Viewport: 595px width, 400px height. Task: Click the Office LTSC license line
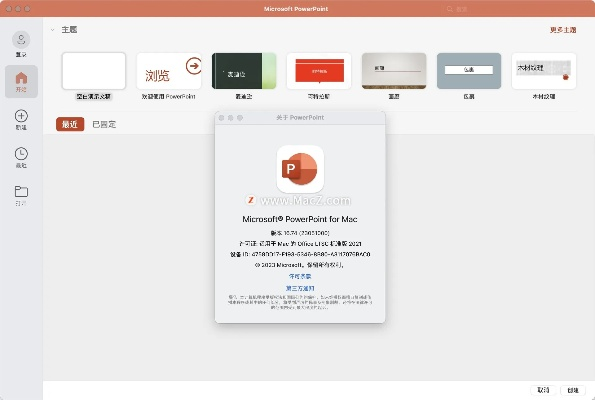coord(300,244)
